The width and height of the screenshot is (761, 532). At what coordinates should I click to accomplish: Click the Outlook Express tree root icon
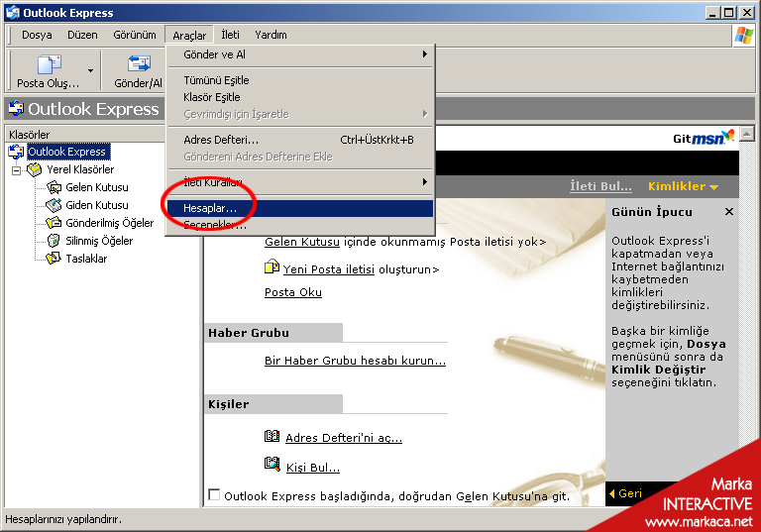[x=16, y=152]
